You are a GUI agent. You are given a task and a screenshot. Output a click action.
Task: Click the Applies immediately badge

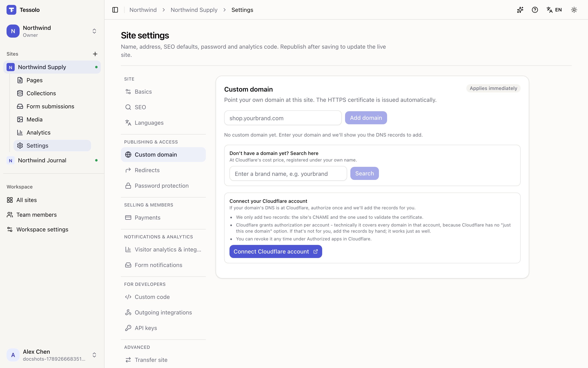pyautogui.click(x=493, y=88)
